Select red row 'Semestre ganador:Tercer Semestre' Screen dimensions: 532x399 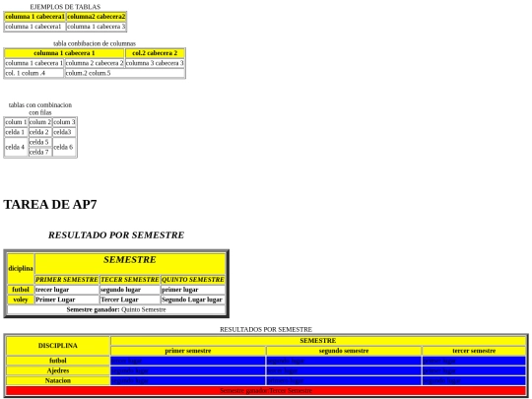266,391
